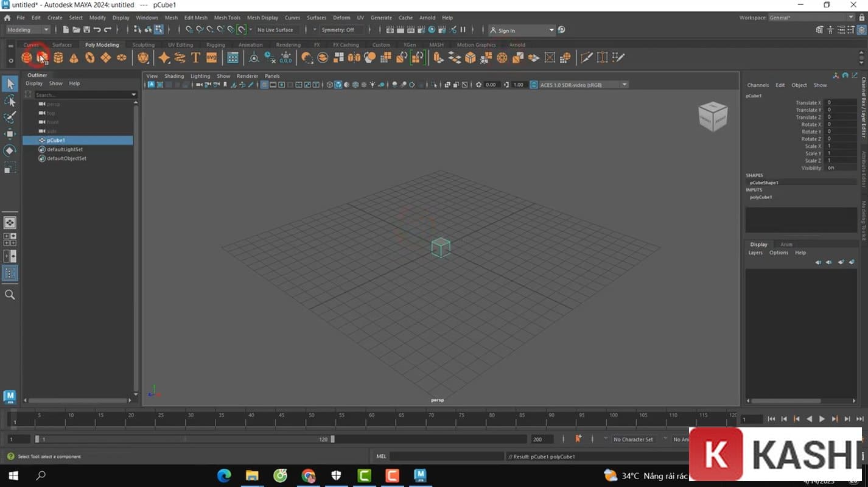Image resolution: width=868 pixels, height=487 pixels.
Task: Select defaultLightSet in the Outliner
Action: (x=65, y=149)
